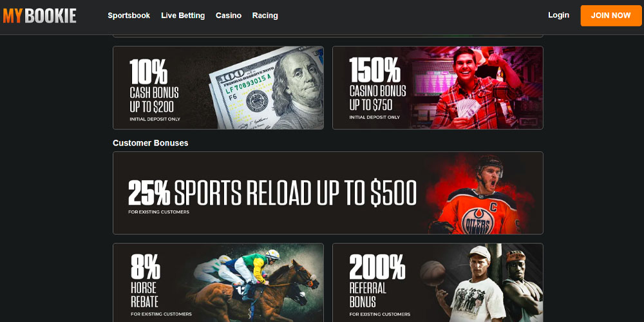Screen dimensions: 644x322
Task: Click the racing horse jockey image
Action: point(254,283)
